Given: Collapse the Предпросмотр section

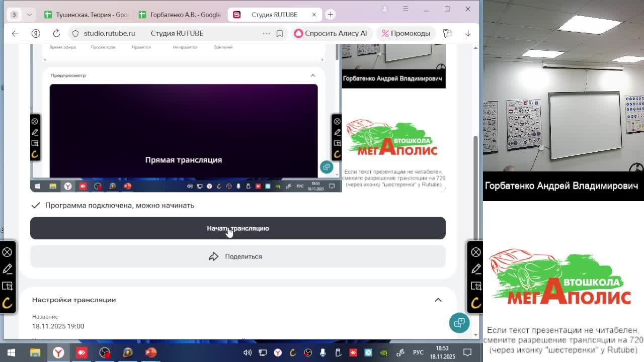Looking at the screenshot, I should coord(312,75).
